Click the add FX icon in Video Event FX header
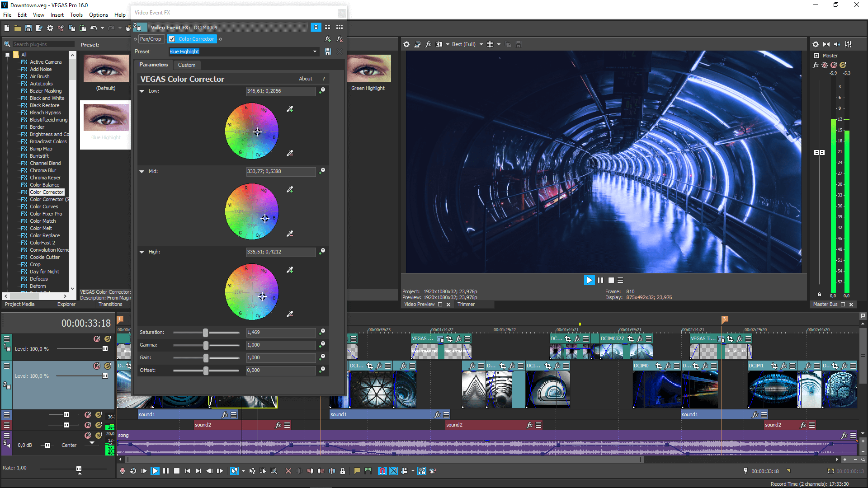The width and height of the screenshot is (868, 488). (328, 38)
